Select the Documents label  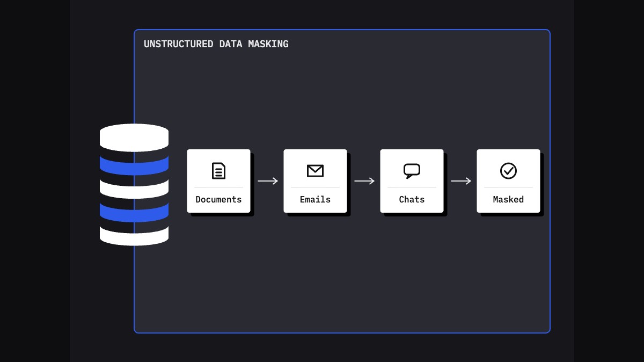click(218, 199)
